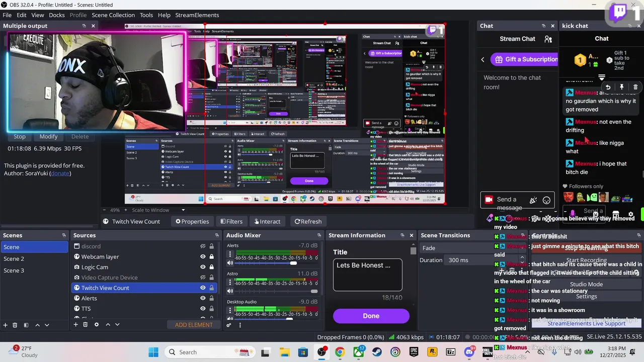
Task: Show the Video Capture Device source
Action: point(203,278)
